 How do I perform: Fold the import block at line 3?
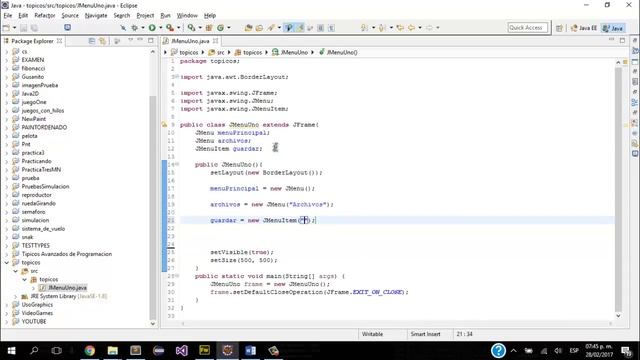[x=177, y=77]
